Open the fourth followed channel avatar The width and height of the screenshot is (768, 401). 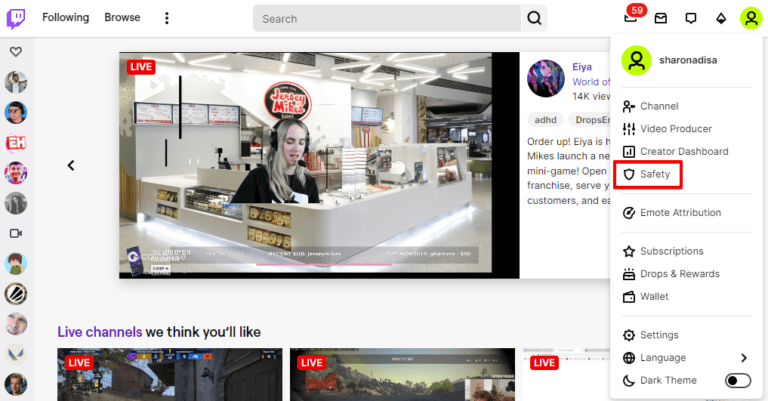(x=16, y=173)
